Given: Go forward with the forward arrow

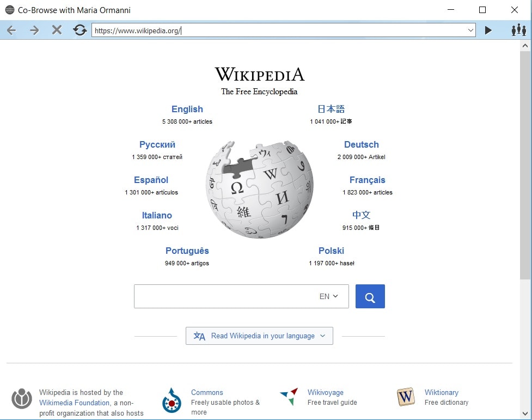Looking at the screenshot, I should pyautogui.click(x=34, y=30).
